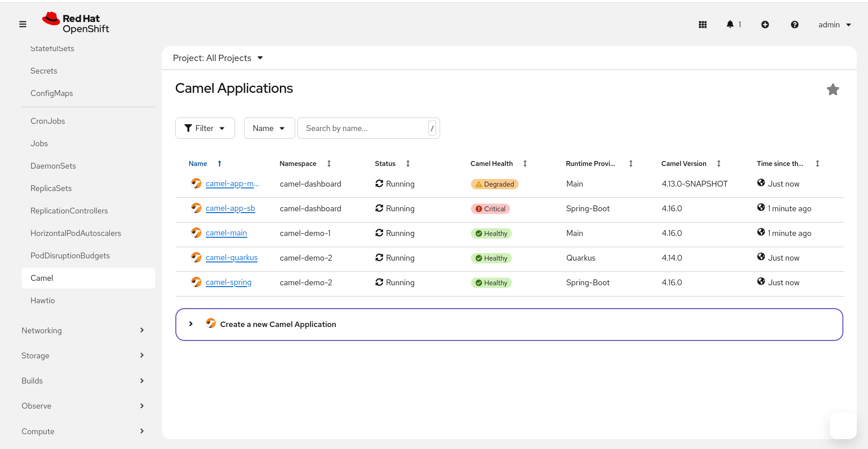Open the camel-quarkus application link

[x=231, y=258]
